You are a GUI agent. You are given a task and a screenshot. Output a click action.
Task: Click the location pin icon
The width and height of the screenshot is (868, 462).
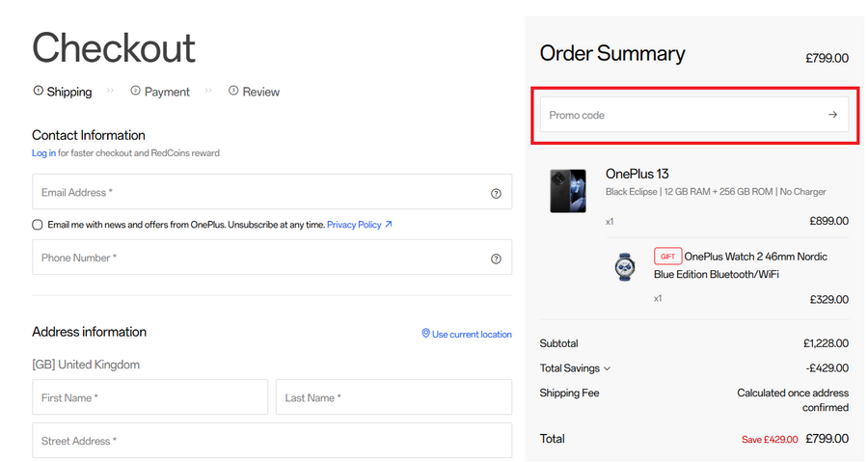click(x=425, y=333)
